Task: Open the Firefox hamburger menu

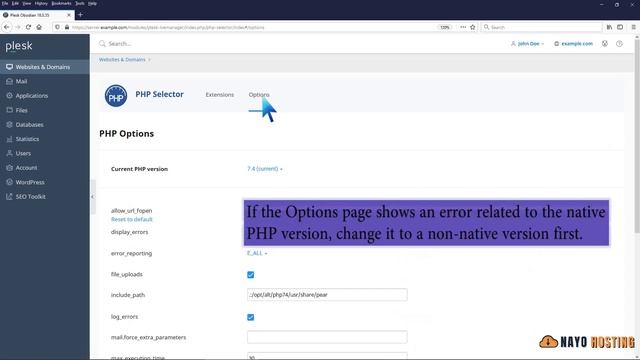Action: click(633, 27)
